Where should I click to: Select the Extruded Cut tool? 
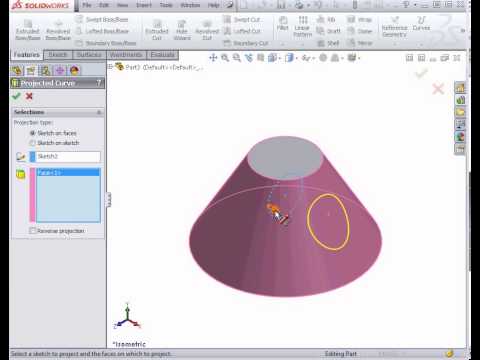tap(157, 30)
